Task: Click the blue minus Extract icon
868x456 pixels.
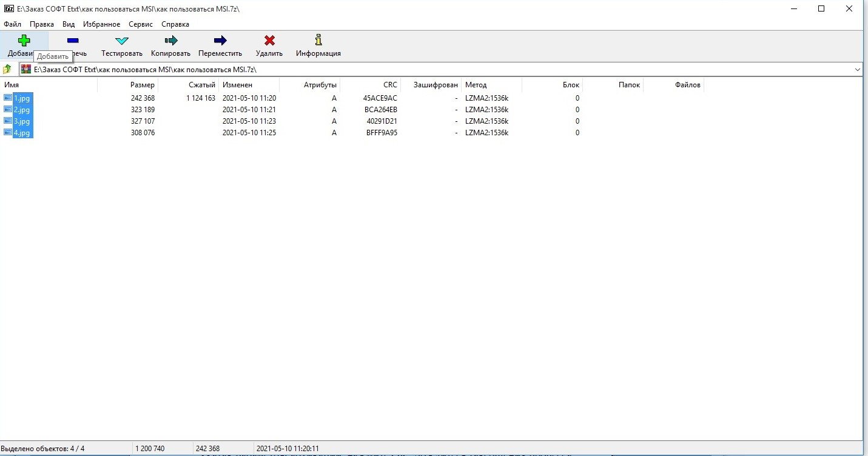Action: coord(73,41)
